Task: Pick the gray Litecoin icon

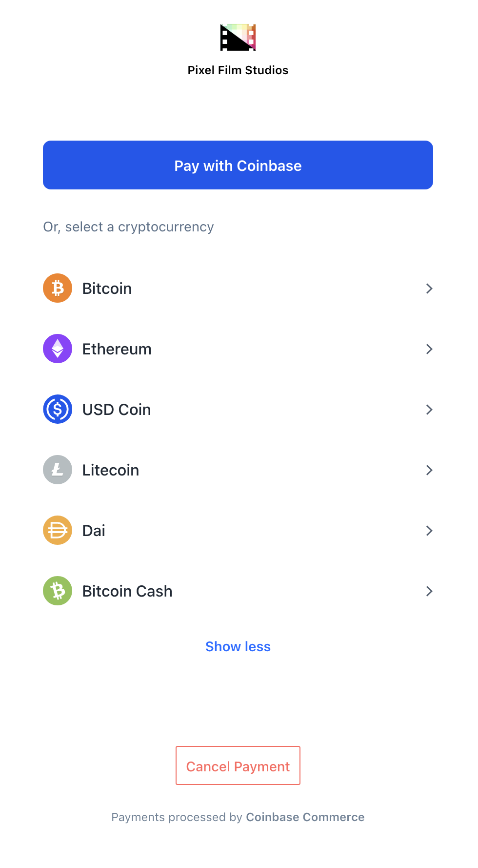Action: (x=58, y=470)
